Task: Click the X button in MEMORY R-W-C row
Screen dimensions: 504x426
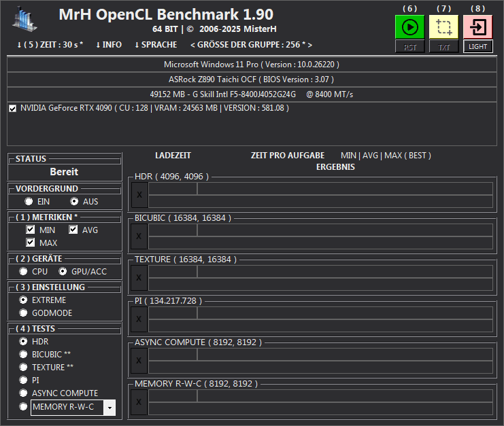Action: click(139, 402)
